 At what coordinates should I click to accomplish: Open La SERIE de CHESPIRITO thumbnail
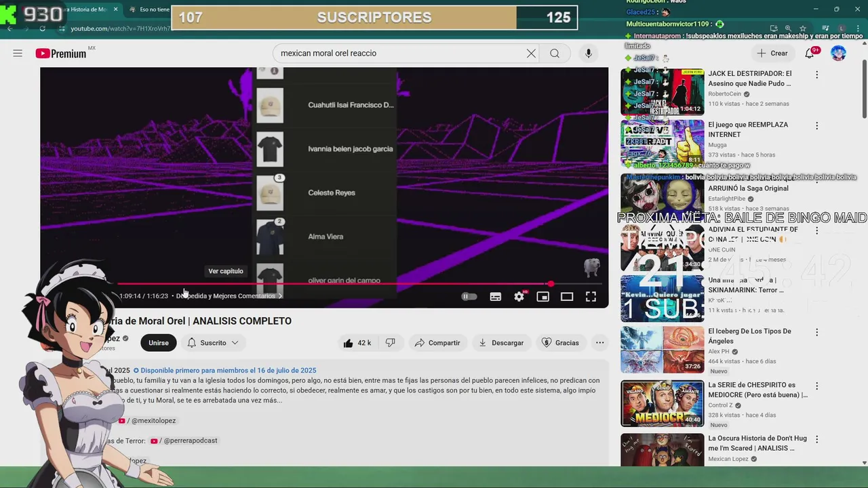663,403
